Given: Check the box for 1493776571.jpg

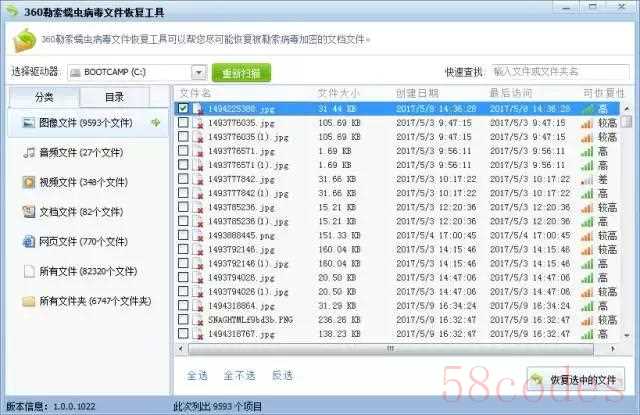Looking at the screenshot, I should point(183,151).
